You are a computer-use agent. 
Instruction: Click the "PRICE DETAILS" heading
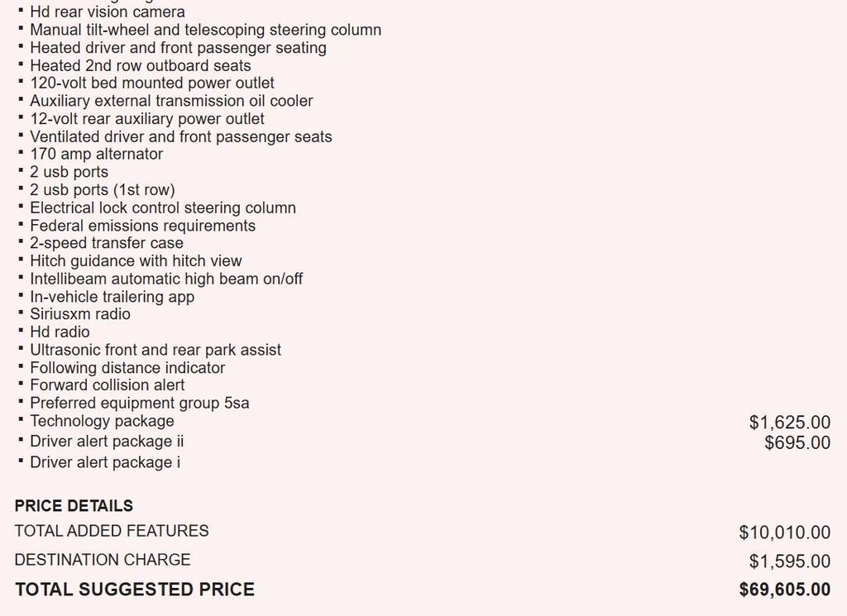point(74,505)
